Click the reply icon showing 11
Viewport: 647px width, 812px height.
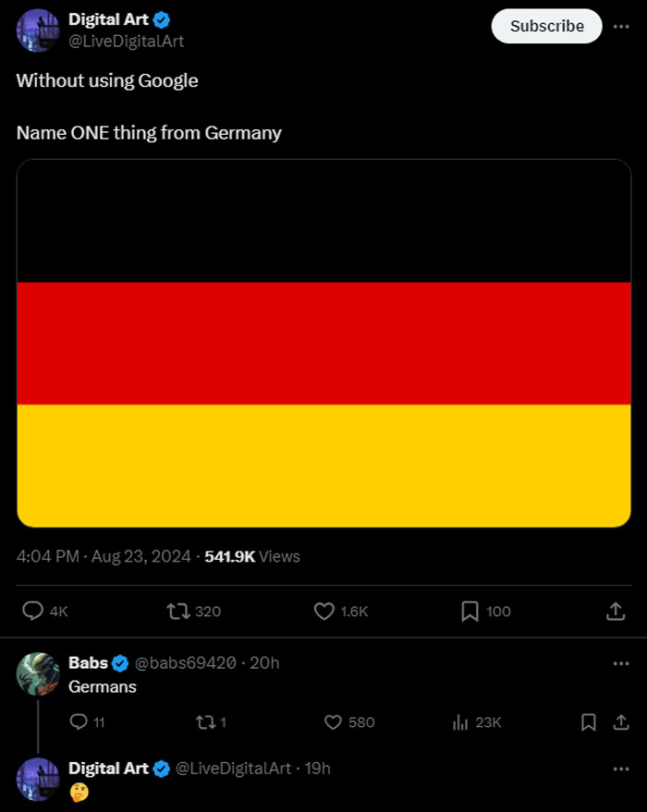(79, 722)
